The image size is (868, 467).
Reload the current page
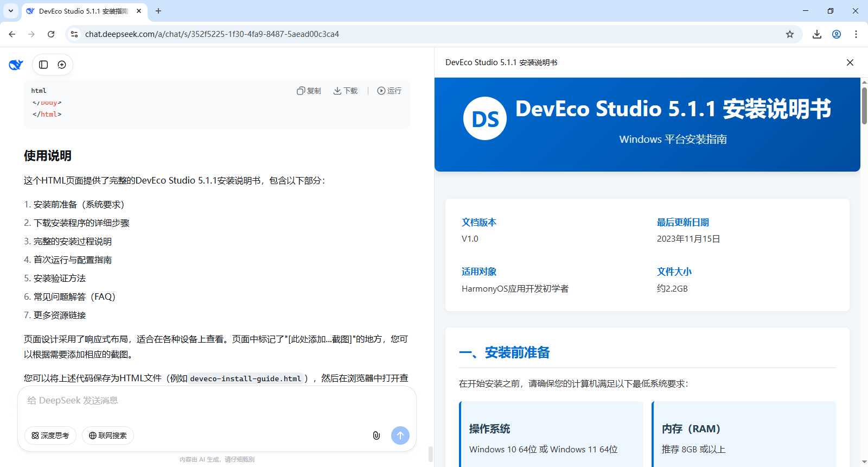(51, 34)
